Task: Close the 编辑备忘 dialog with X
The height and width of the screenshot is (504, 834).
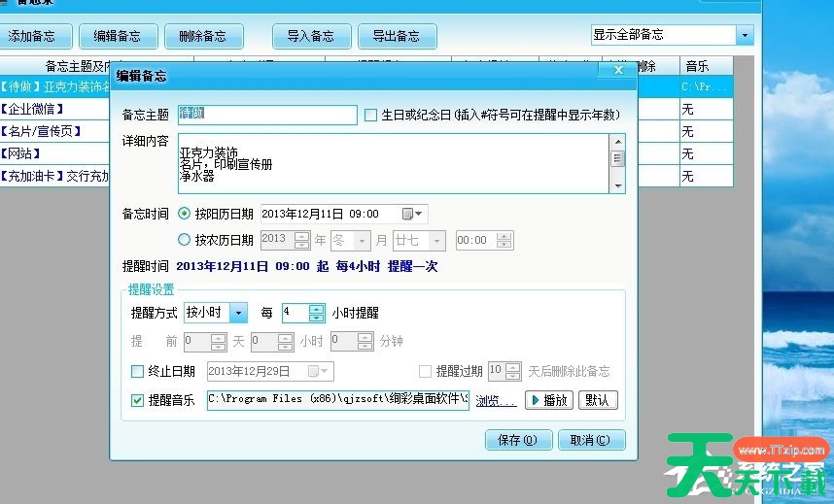Action: (617, 70)
